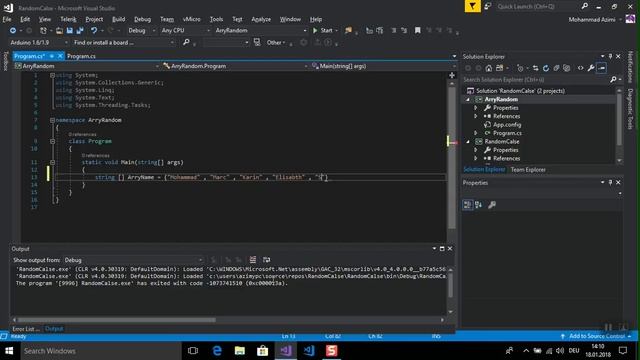Open the vertical Diagnostic Tools side tab
Viewport: 640px width, 360px height.
pos(630,109)
